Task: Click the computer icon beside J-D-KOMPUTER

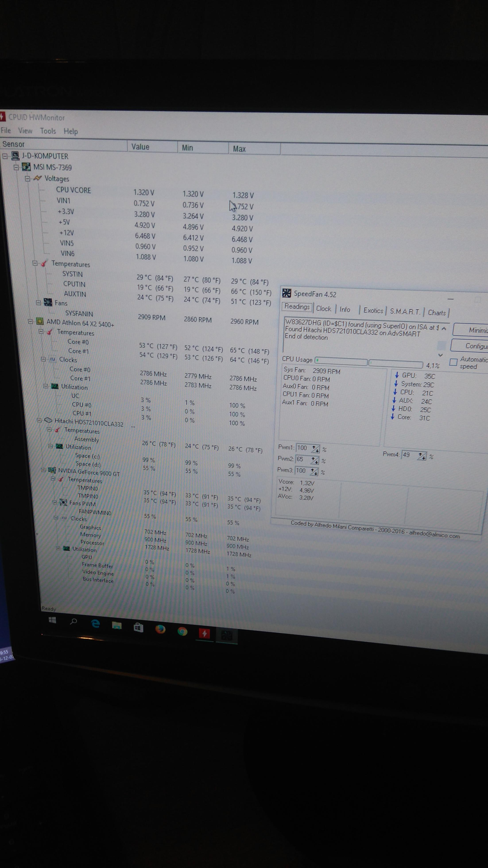Action: point(15,156)
